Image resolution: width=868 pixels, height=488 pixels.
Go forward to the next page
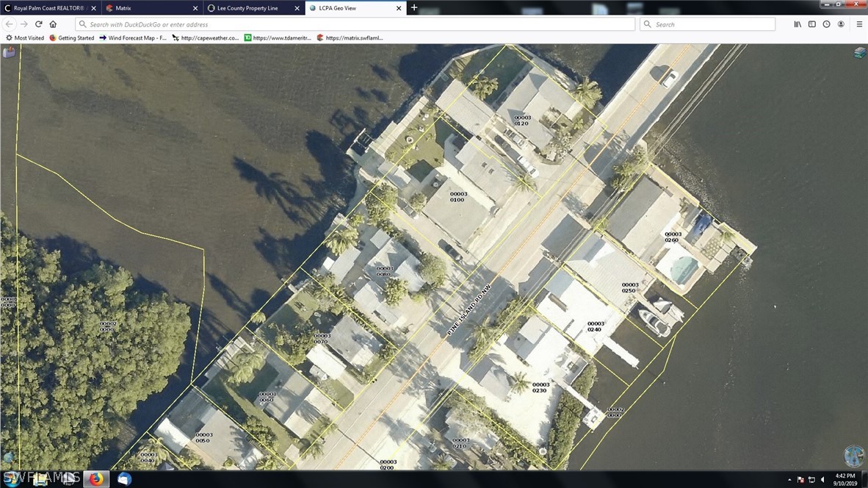23,24
